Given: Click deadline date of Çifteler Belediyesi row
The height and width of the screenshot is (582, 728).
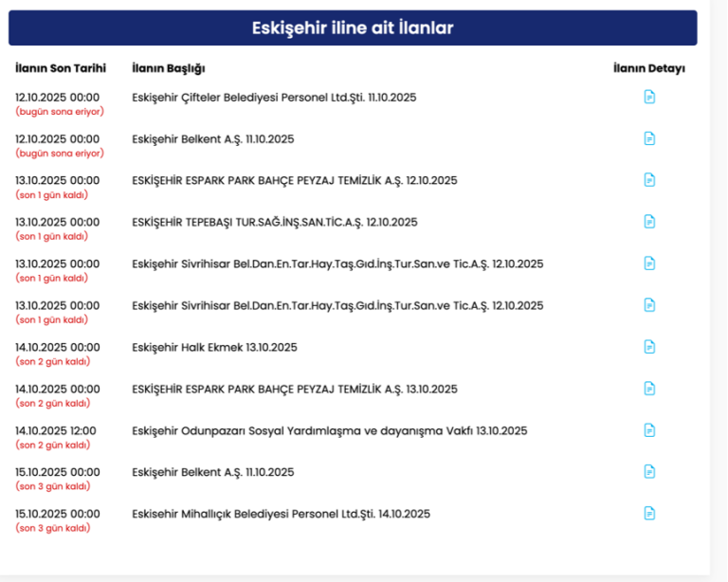Looking at the screenshot, I should coord(57,98).
